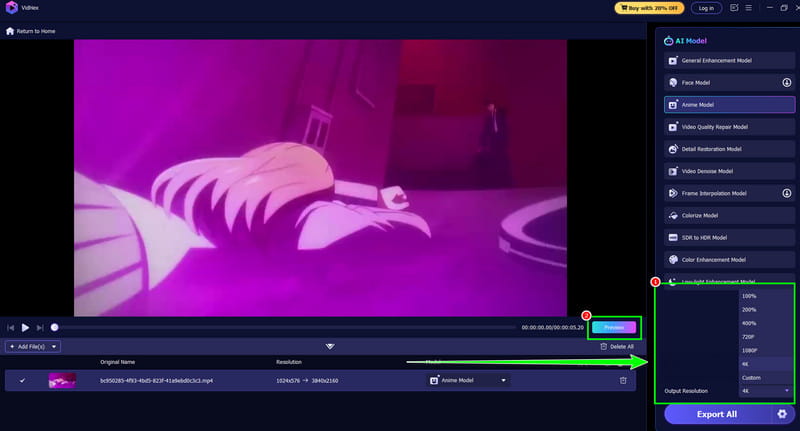
Task: Click the Export All button
Action: [x=717, y=414]
